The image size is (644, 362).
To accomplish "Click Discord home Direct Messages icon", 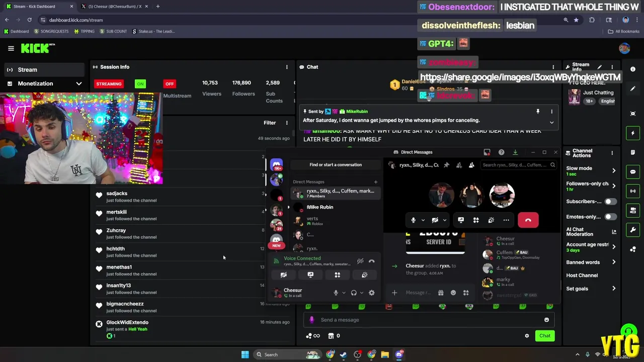I will pos(276,165).
